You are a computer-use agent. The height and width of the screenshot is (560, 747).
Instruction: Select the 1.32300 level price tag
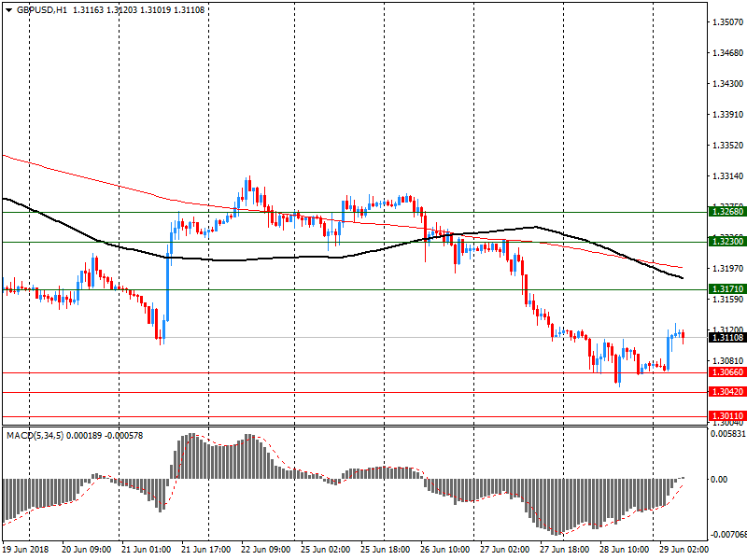click(726, 242)
